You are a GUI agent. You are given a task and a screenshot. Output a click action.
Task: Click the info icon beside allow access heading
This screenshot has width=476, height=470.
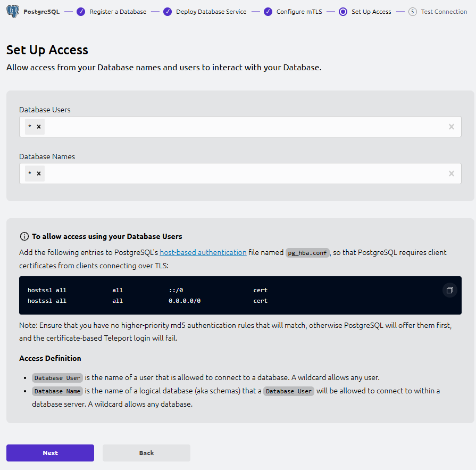[x=24, y=236]
